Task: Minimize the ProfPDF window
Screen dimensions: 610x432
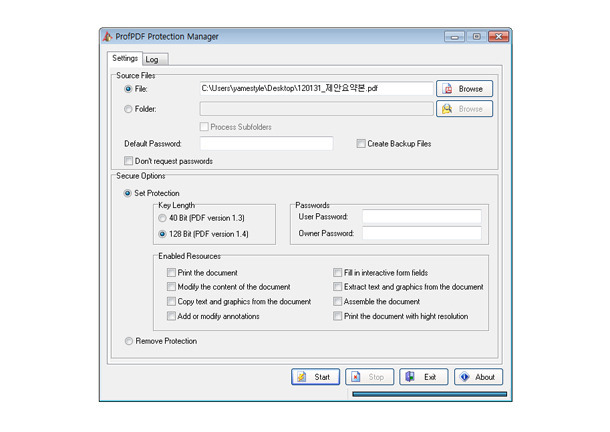Action: click(x=454, y=37)
